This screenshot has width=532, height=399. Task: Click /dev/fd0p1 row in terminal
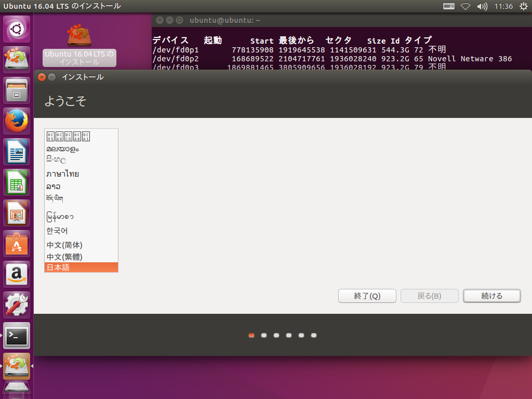(x=299, y=50)
